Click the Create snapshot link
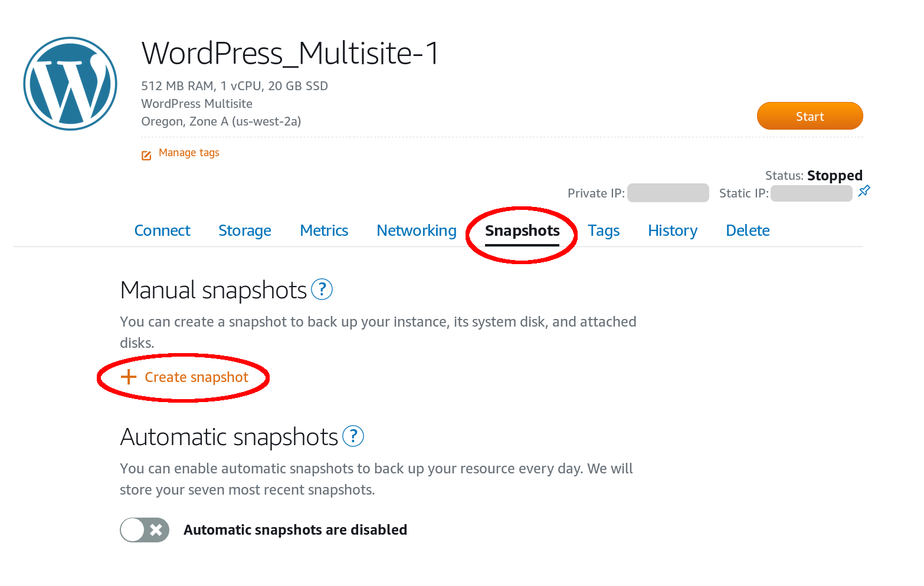The image size is (924, 586). point(196,377)
